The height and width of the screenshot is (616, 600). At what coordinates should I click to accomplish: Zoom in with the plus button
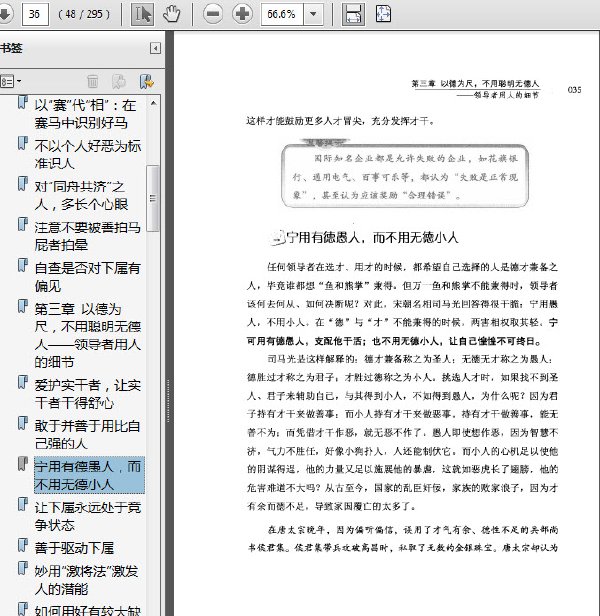(x=242, y=15)
